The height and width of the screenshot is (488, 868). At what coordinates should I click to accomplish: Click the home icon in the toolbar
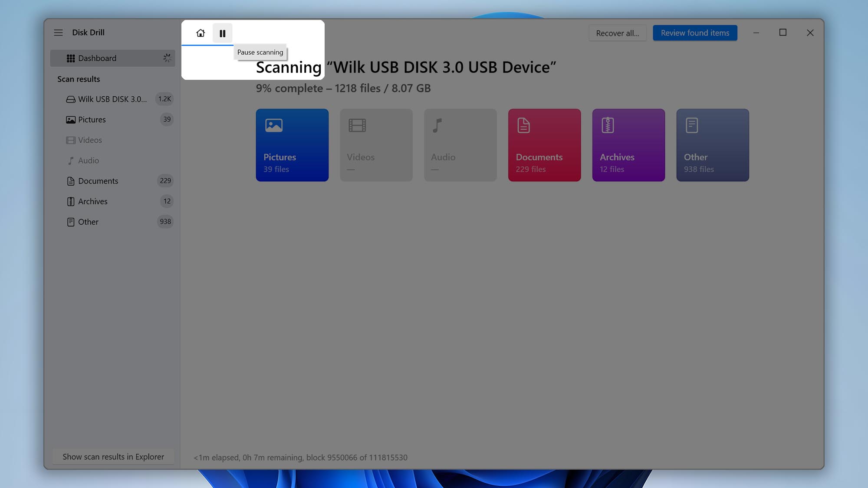click(x=201, y=33)
